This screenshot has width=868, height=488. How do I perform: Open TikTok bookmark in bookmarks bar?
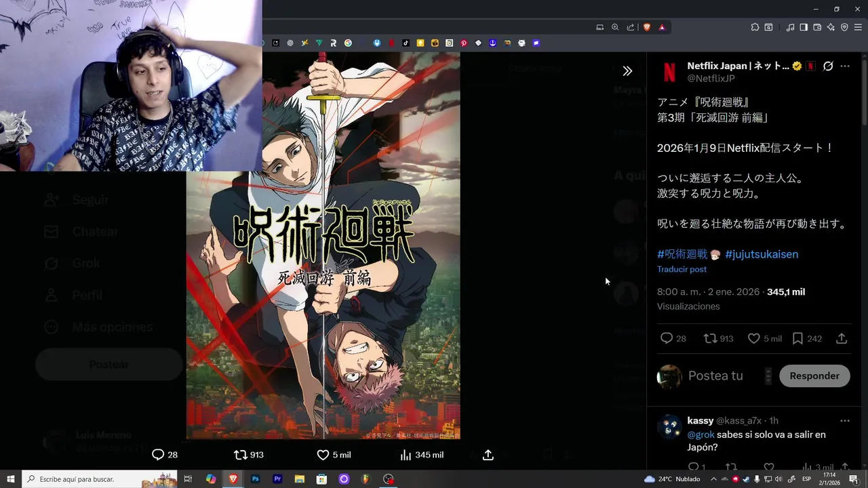point(406,43)
